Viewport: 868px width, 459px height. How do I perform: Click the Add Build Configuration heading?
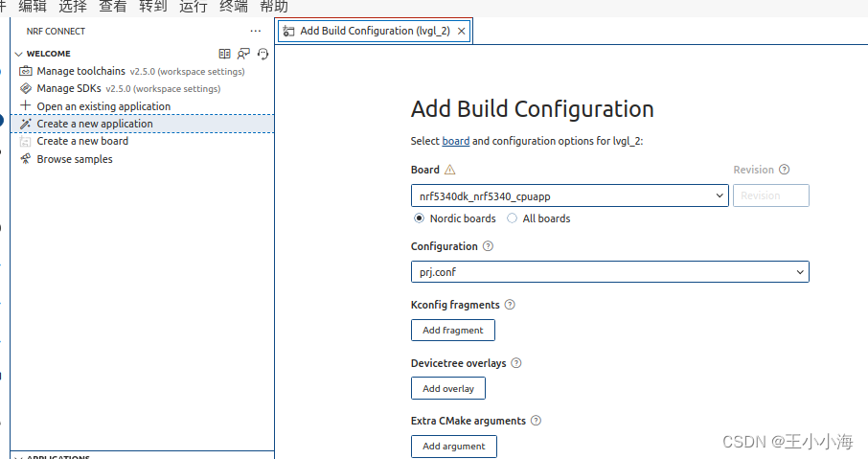pyautogui.click(x=532, y=108)
